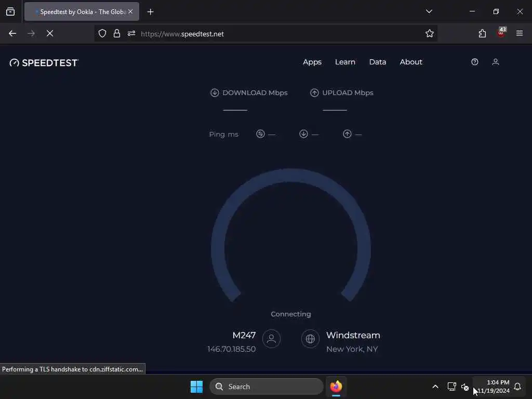Screen dimensions: 532x399
Task: Click the DOWNLOAD Mbps label
Action: coord(255,92)
